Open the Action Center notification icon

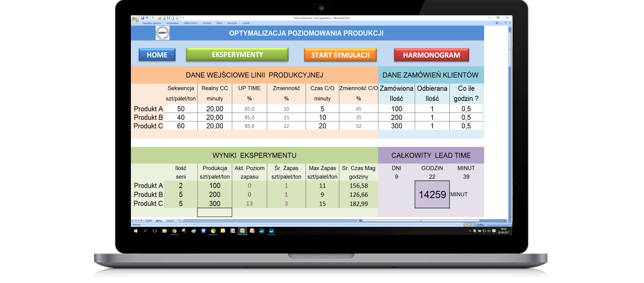pyautogui.click(x=494, y=231)
